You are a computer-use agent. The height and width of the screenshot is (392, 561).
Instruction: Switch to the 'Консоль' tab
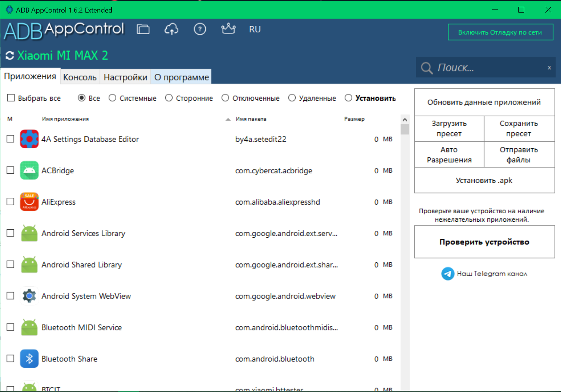tap(80, 77)
